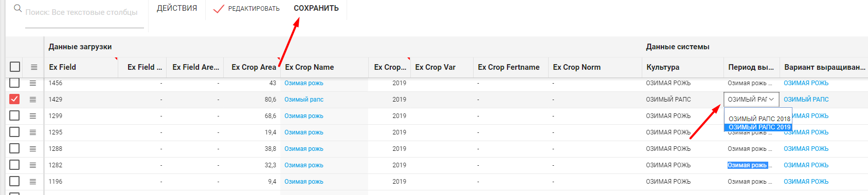The height and width of the screenshot is (195, 868).
Task: Open row menu icon for field 1429
Action: [x=33, y=100]
